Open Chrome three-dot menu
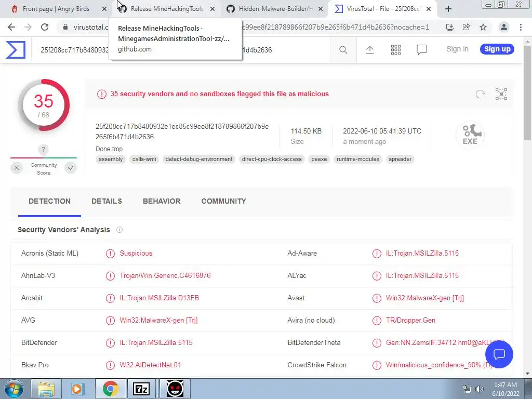Viewport: 532px width, 399px height. 521,27
